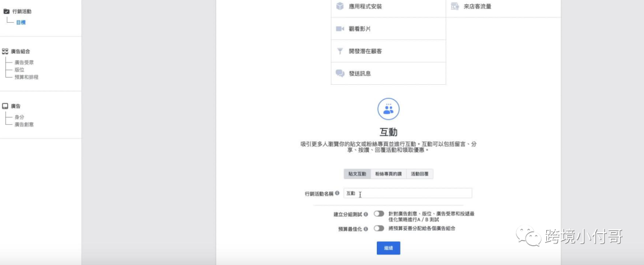Click the blue 繼續 continue button
The height and width of the screenshot is (265, 644).
tap(388, 248)
